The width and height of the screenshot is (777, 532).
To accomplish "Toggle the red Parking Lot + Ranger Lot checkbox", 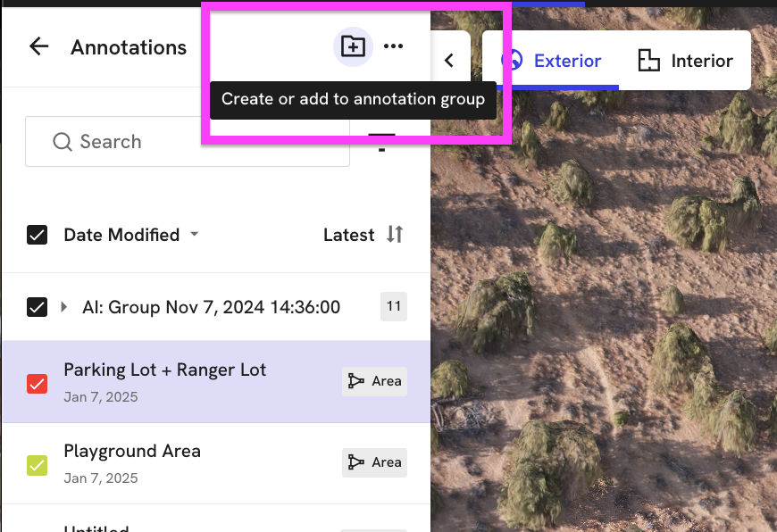I will [38, 384].
